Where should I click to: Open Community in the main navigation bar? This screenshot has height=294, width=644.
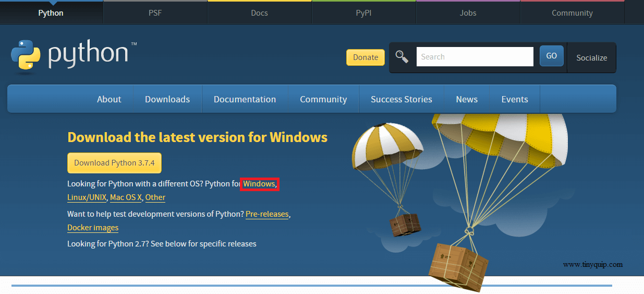pos(323,99)
